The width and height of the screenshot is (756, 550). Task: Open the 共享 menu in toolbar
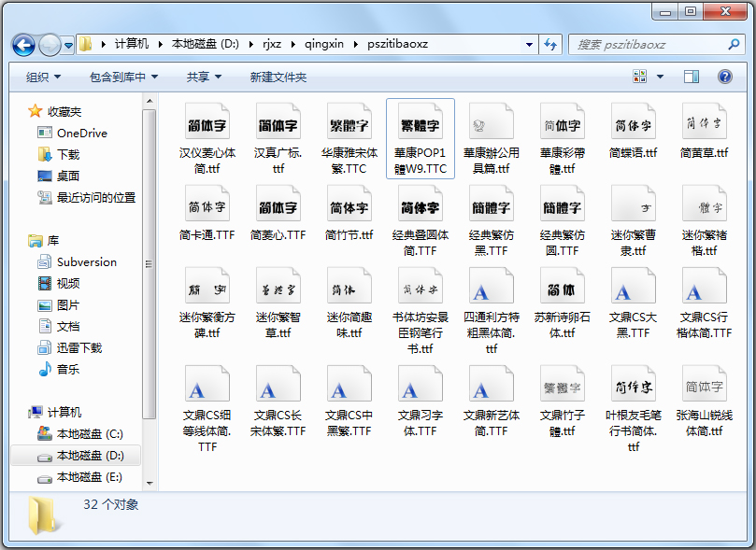203,77
